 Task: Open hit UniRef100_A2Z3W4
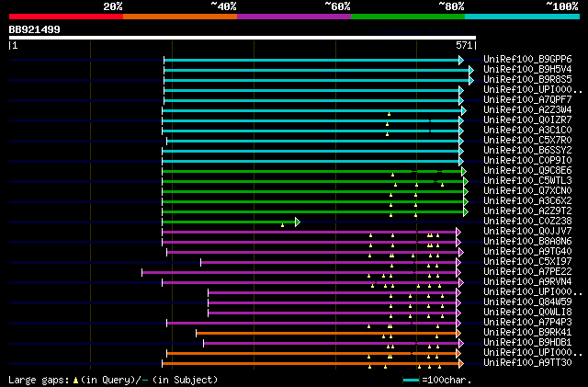click(527, 110)
